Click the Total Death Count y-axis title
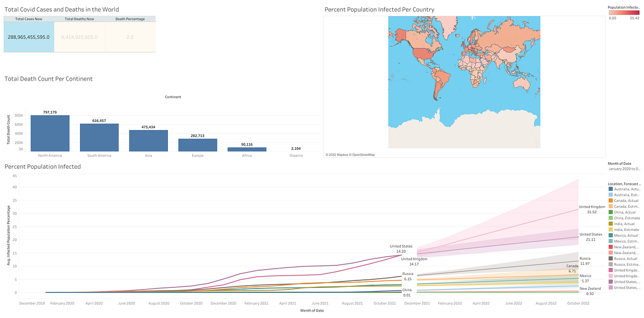644x318 pixels. [8, 129]
